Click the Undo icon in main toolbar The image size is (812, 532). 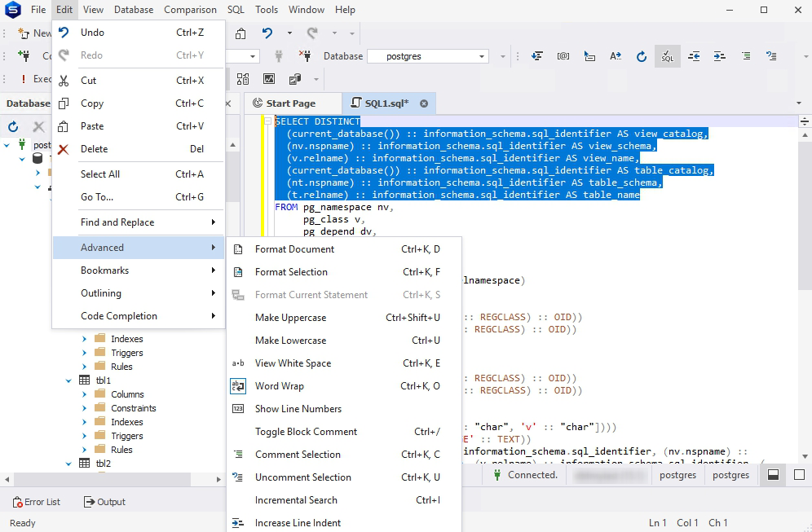pos(267,33)
